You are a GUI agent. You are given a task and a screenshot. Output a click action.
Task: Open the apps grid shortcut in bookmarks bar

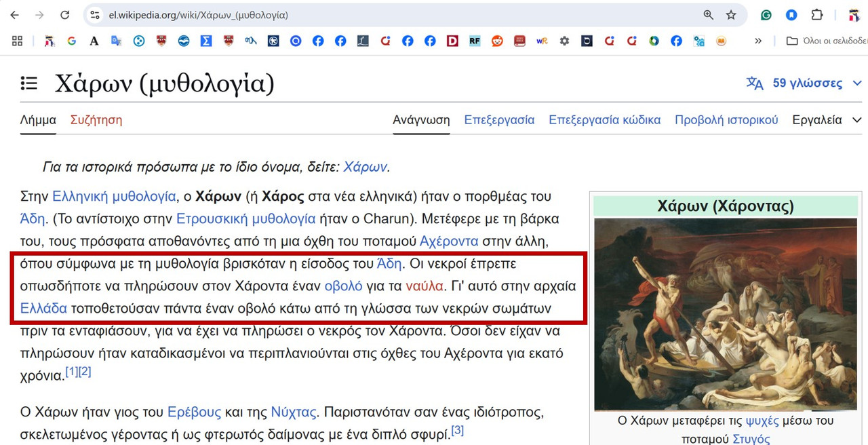point(18,41)
